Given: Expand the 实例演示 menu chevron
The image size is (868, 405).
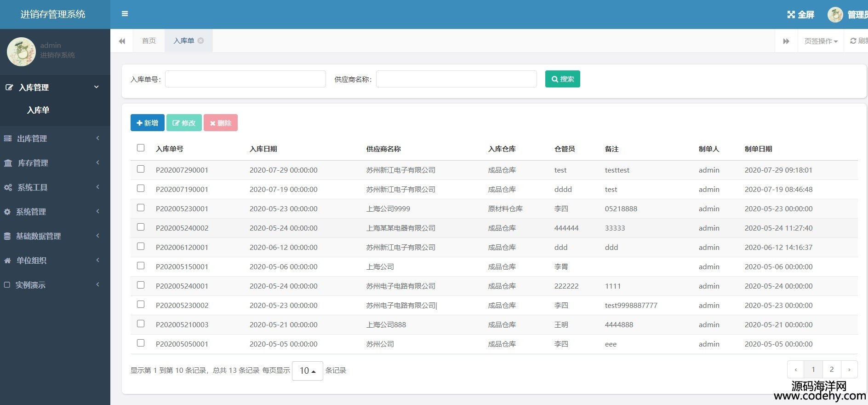Looking at the screenshot, I should point(97,284).
